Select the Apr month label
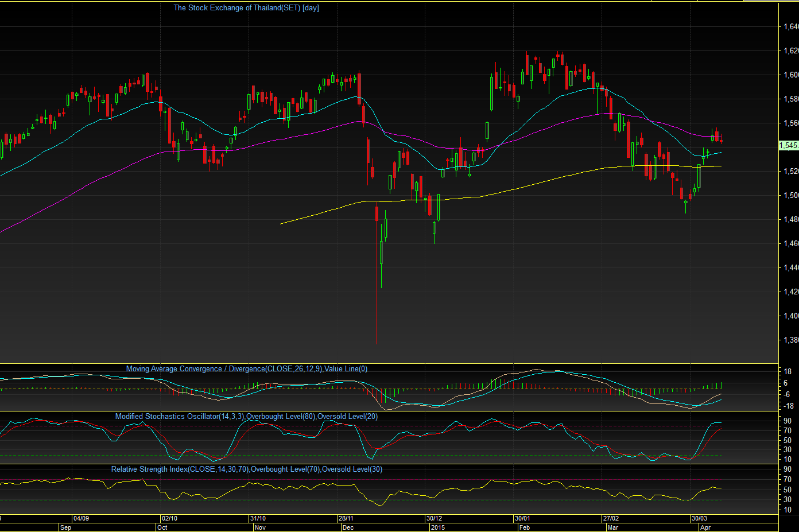Viewport: 799px width, 532px height. [x=705, y=527]
